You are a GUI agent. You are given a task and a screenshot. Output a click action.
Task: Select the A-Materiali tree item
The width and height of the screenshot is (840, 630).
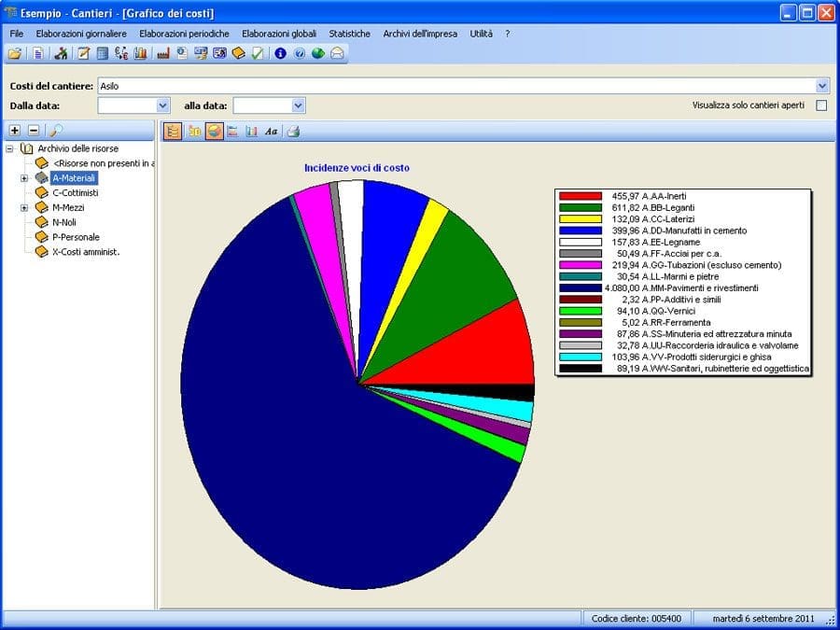(x=74, y=178)
